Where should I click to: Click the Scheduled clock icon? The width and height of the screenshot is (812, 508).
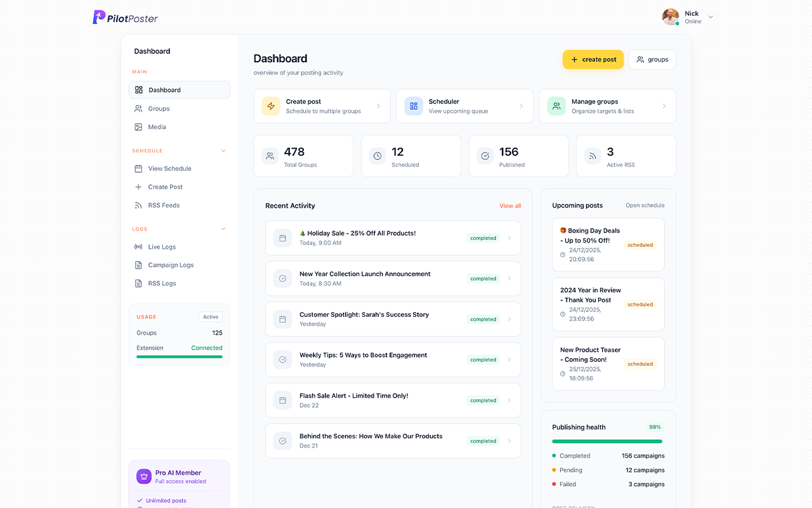pos(377,156)
